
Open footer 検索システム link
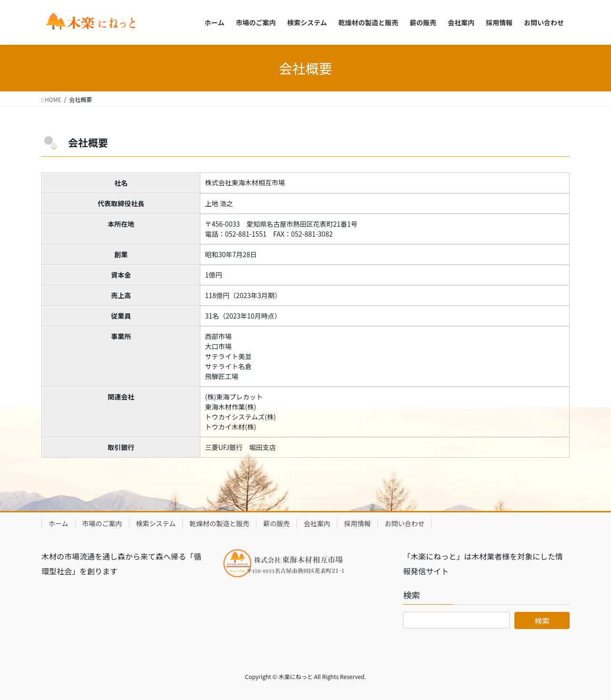click(156, 523)
